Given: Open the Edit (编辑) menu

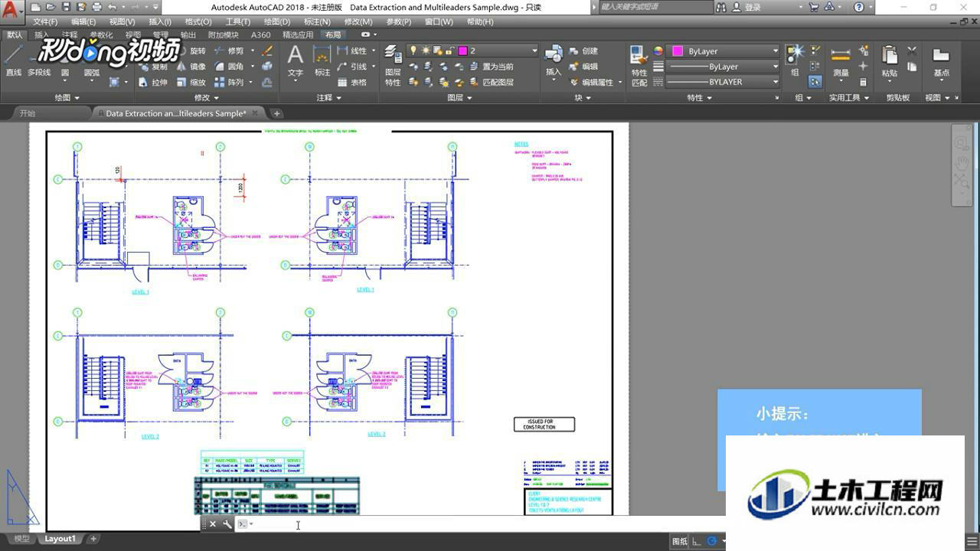Looking at the screenshot, I should (x=83, y=22).
